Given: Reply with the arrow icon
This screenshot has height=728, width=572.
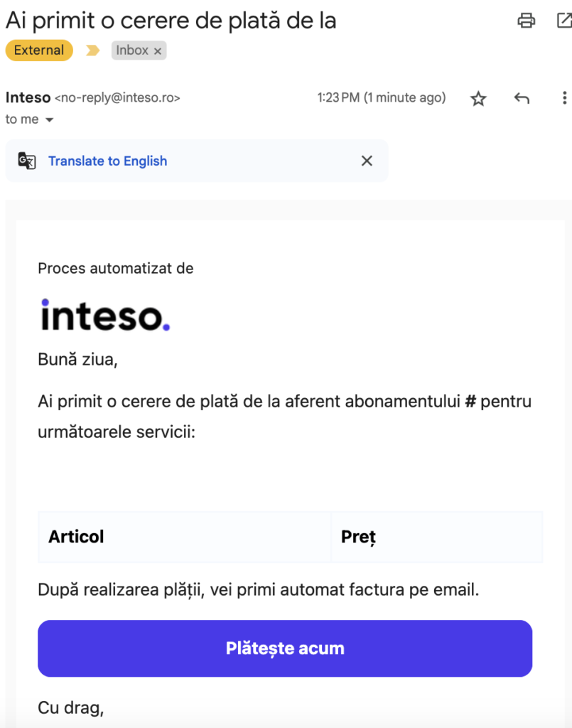Looking at the screenshot, I should click(522, 99).
